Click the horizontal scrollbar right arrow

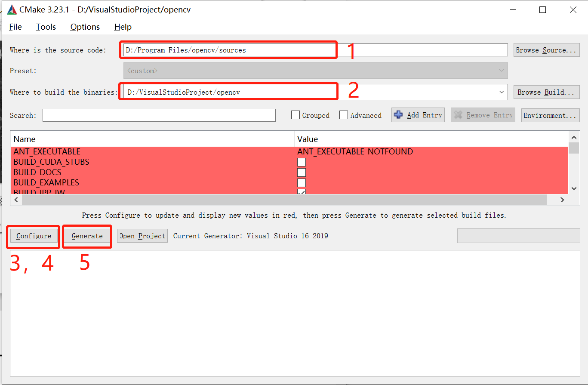click(562, 200)
